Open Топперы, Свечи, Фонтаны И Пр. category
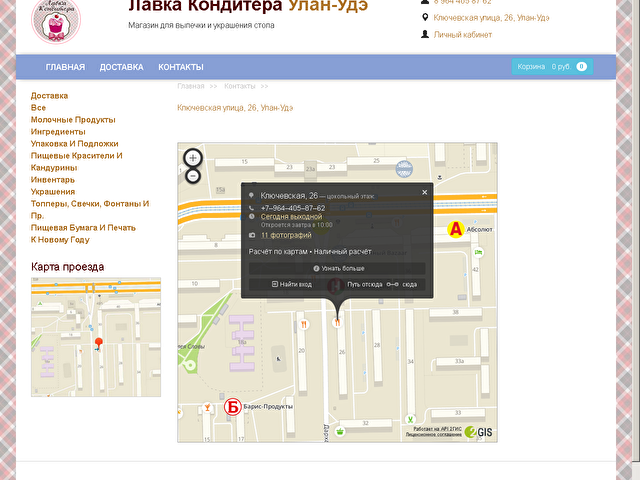The height and width of the screenshot is (480, 640). coord(90,209)
